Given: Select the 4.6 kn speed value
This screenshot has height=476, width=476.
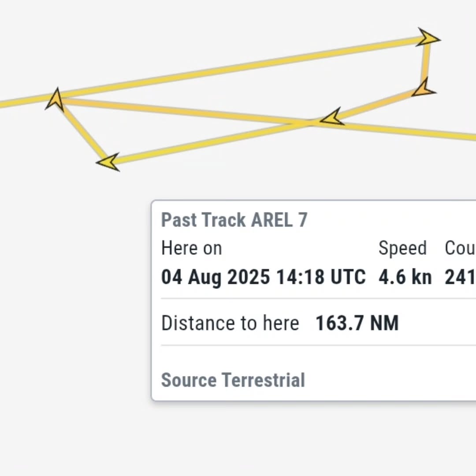Looking at the screenshot, I should [x=405, y=277].
